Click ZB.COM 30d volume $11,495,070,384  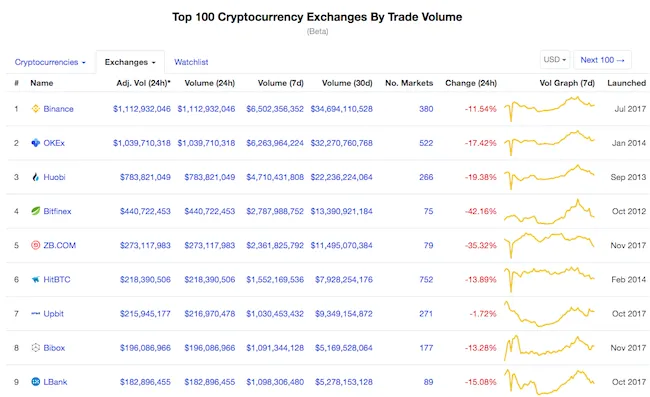pyautogui.click(x=342, y=245)
